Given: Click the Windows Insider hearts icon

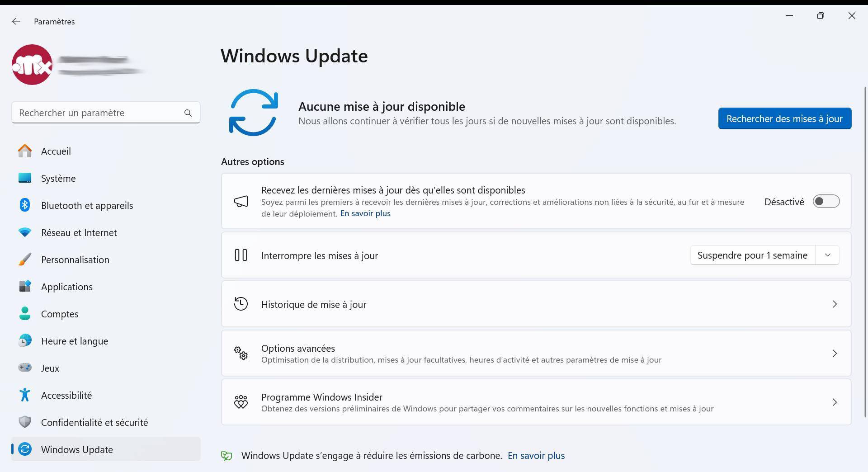Looking at the screenshot, I should tap(241, 402).
